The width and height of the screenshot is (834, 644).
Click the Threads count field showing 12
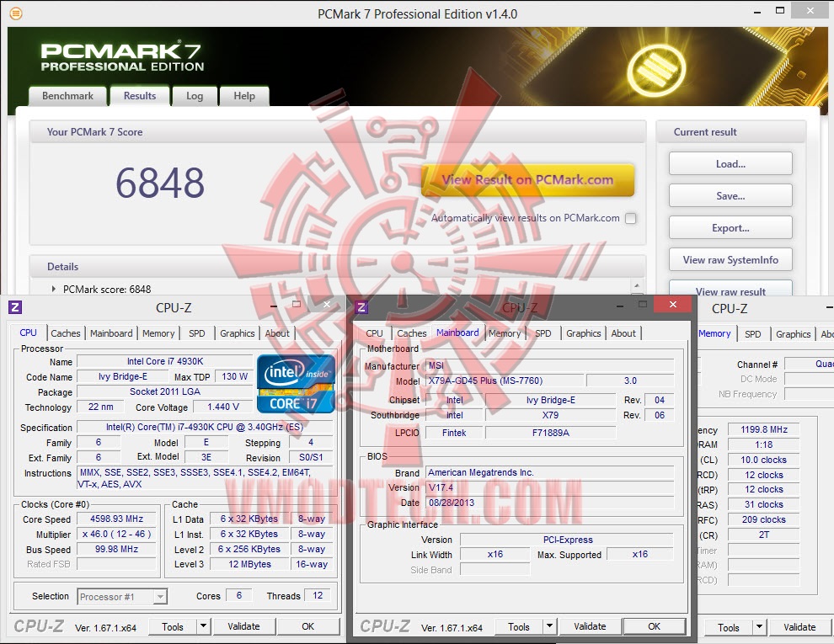pos(318,596)
